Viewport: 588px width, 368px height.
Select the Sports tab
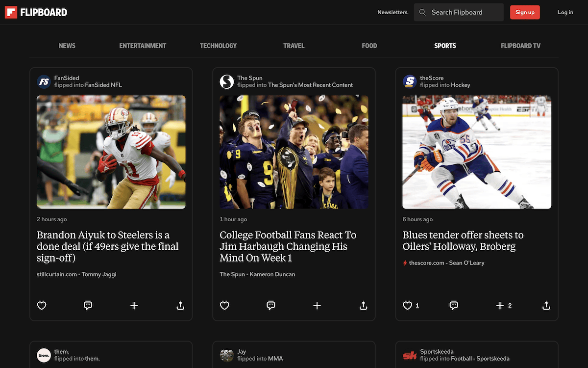(x=445, y=46)
